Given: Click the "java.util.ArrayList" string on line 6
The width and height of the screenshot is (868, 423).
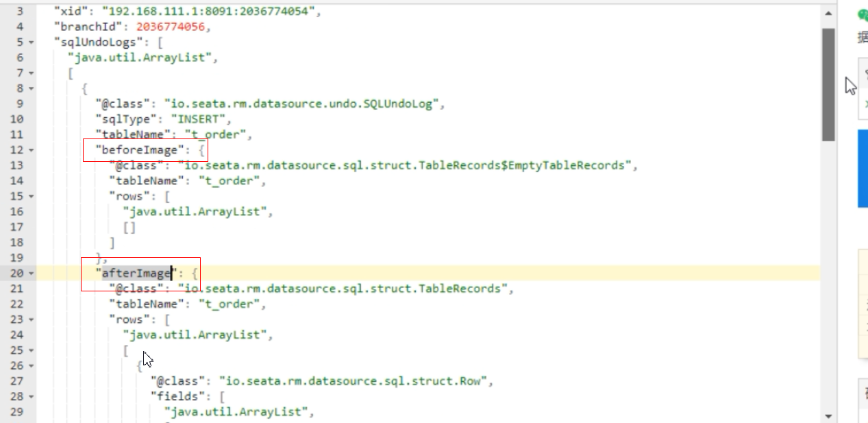Looking at the screenshot, I should point(140,58).
